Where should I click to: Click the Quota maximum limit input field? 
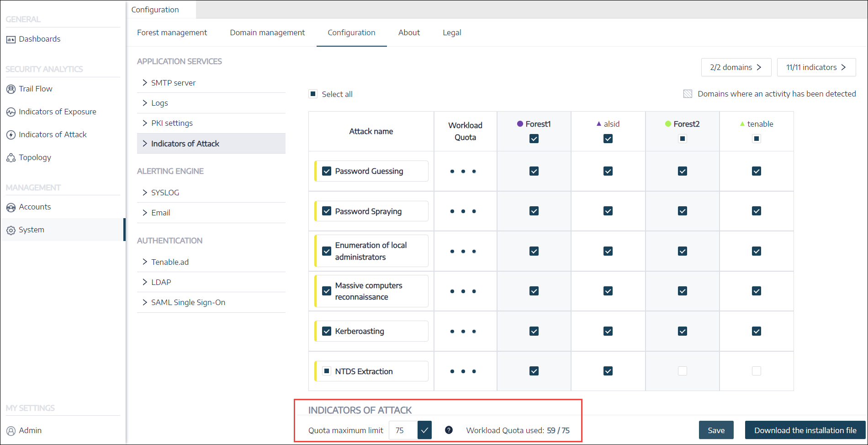(403, 430)
